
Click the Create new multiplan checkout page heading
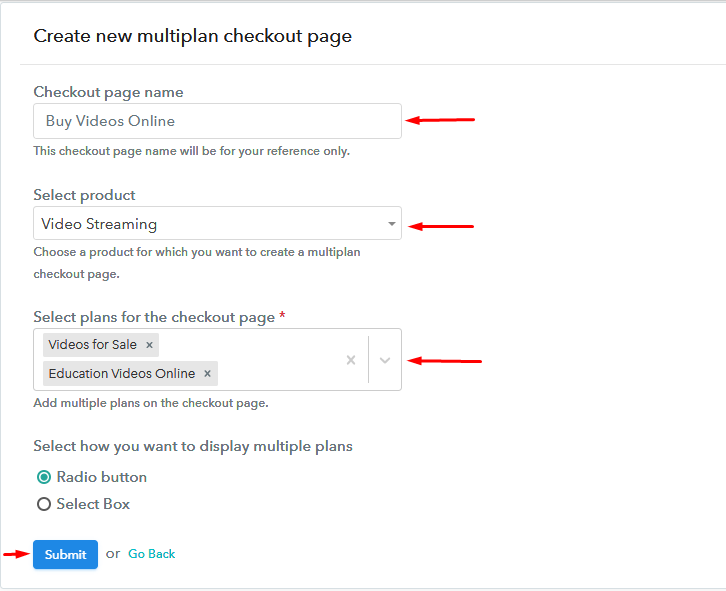[x=193, y=36]
